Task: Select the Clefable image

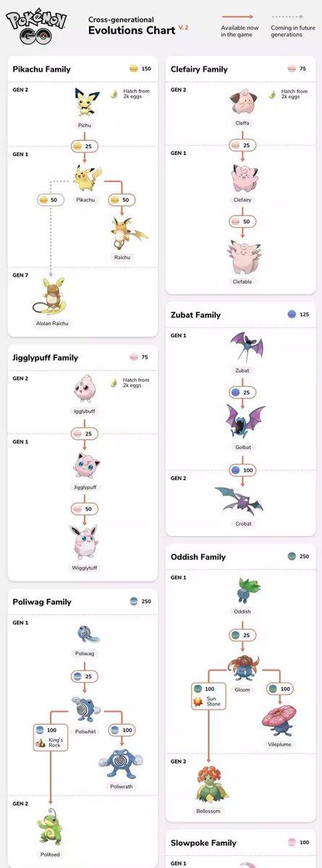Action: 242,258
